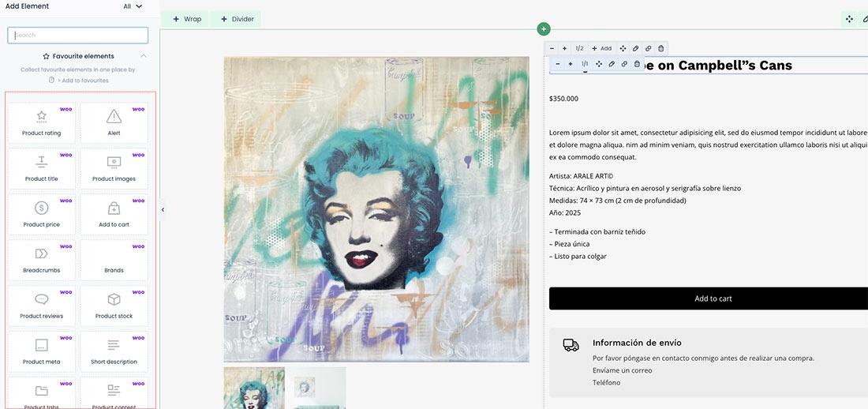Add the Short description element
Image resolution: width=868 pixels, height=409 pixels.
(x=114, y=351)
